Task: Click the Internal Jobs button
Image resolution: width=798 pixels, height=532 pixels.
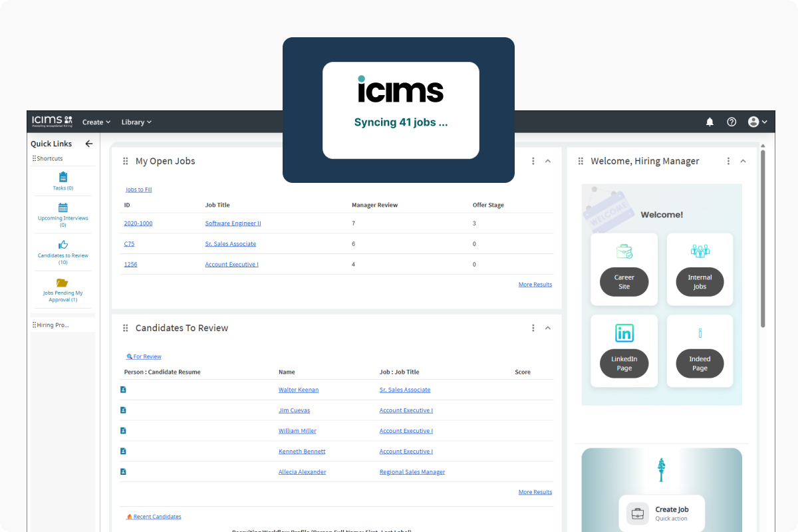Action: [x=700, y=282]
